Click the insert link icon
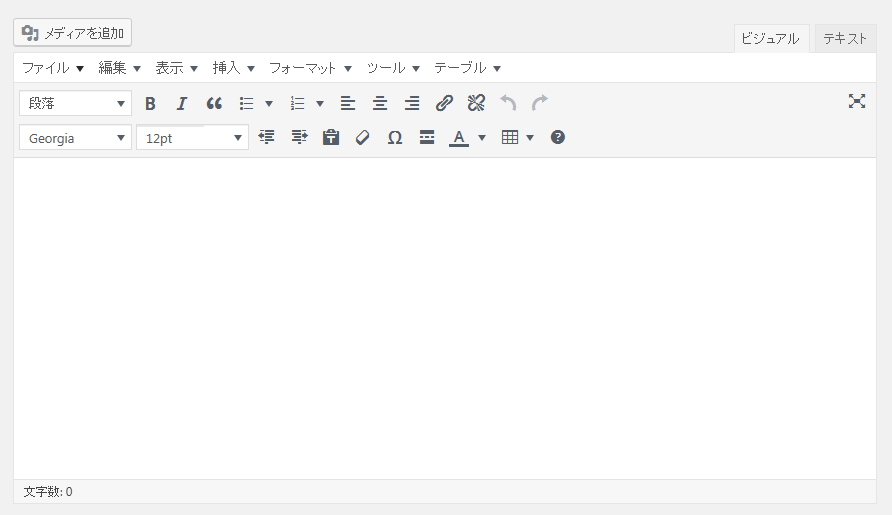Viewport: 892px width, 515px height. pos(444,103)
